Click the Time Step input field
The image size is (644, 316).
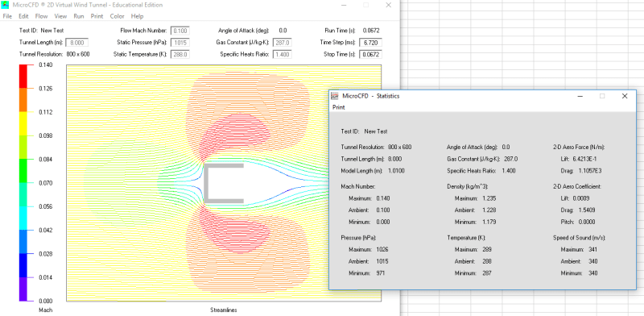coord(370,43)
